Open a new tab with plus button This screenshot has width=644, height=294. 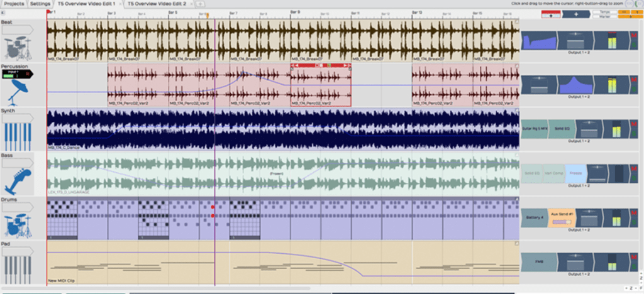(x=200, y=4)
